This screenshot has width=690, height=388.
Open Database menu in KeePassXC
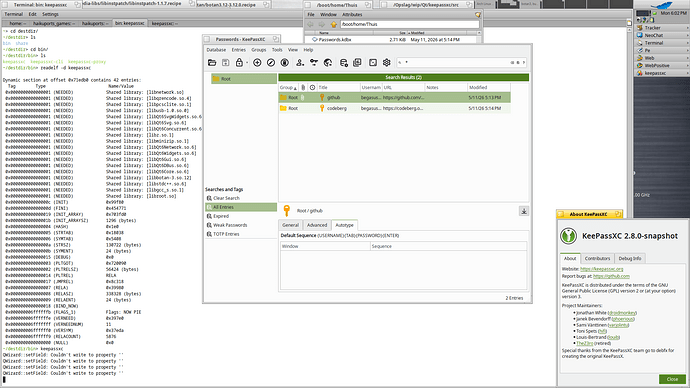coord(216,50)
